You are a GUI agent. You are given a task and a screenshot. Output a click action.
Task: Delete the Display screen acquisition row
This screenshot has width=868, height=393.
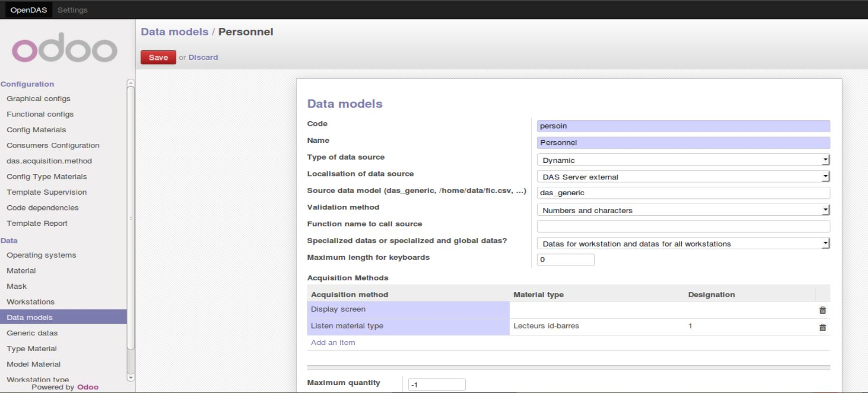click(822, 310)
